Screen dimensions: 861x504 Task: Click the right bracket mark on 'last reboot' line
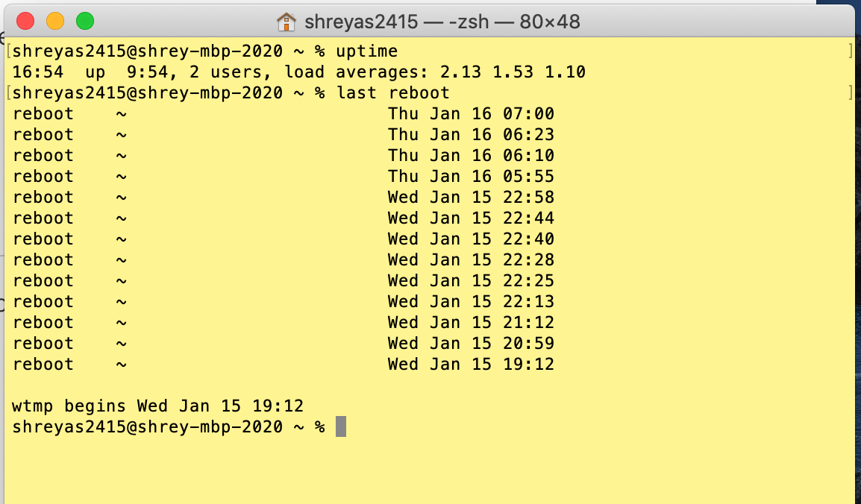[x=850, y=93]
